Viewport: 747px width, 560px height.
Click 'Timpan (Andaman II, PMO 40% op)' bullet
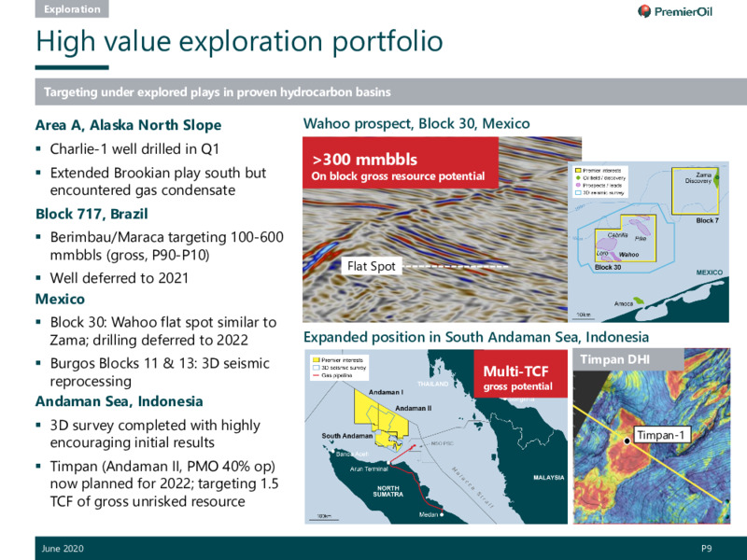(x=164, y=483)
